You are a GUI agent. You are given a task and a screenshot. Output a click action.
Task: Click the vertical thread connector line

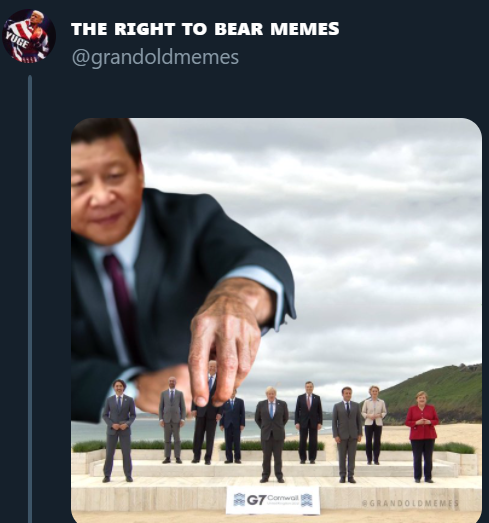tap(30, 299)
